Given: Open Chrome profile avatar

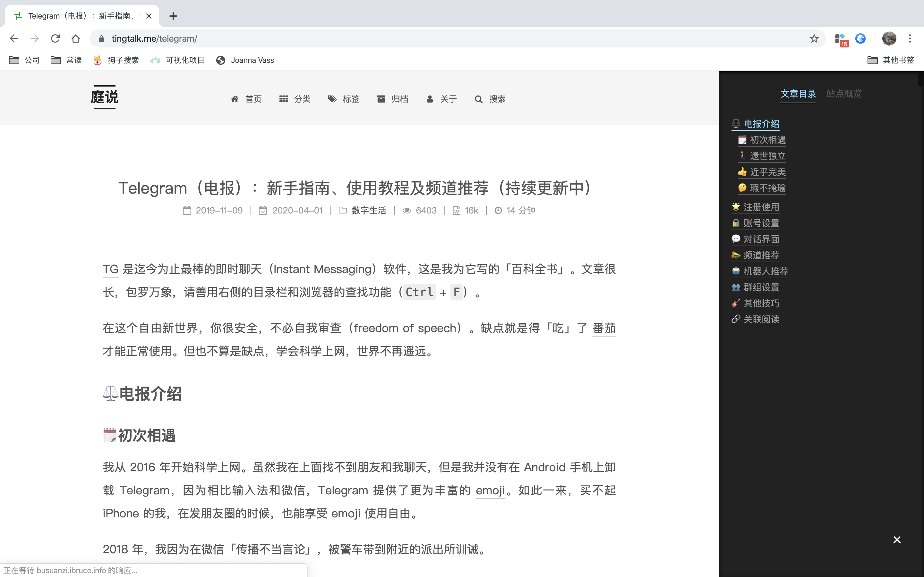Looking at the screenshot, I should click(889, 38).
